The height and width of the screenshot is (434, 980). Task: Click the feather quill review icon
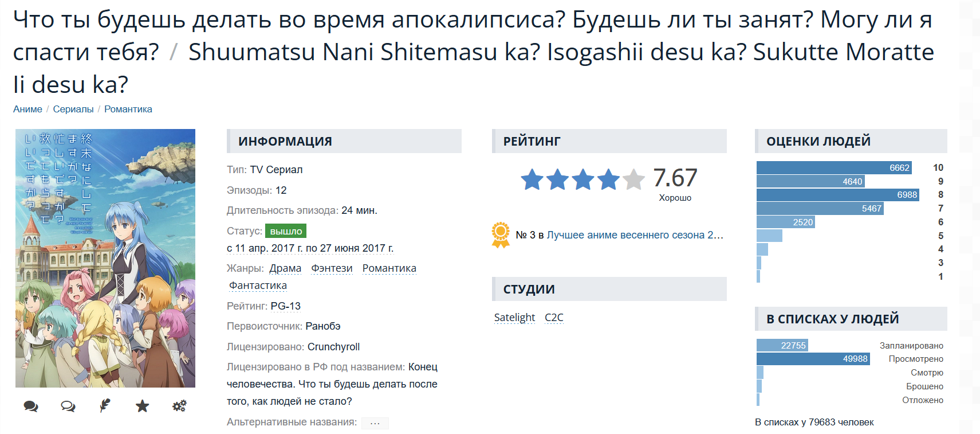click(105, 406)
